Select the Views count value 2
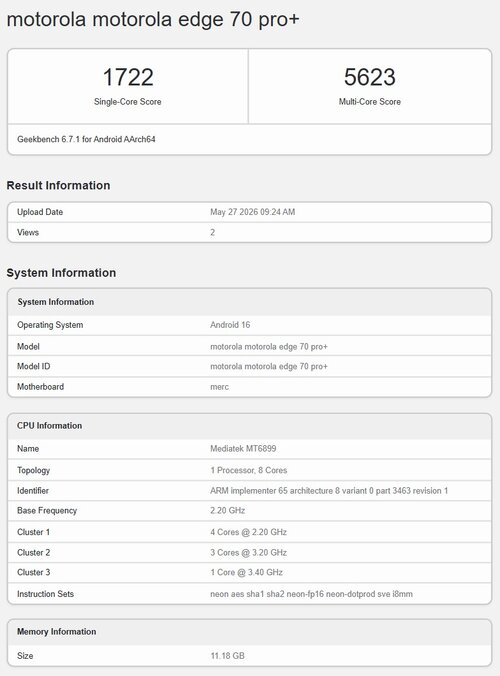500x676 pixels. (x=212, y=232)
